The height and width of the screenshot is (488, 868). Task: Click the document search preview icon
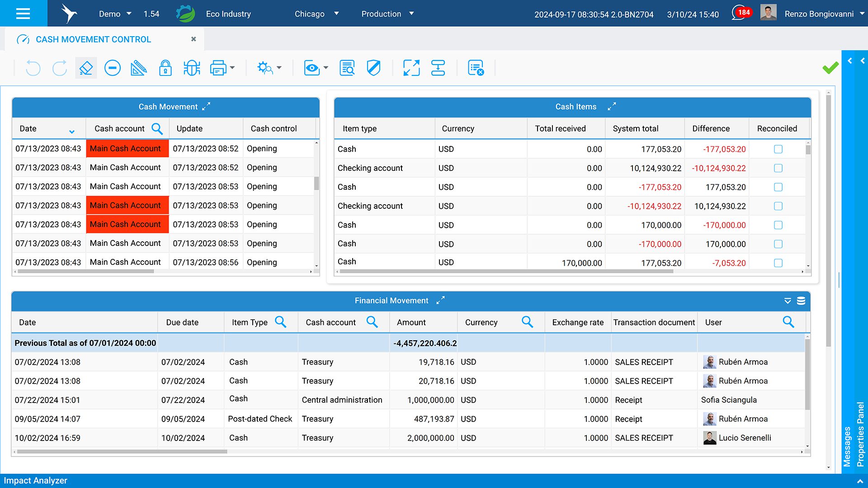(347, 68)
